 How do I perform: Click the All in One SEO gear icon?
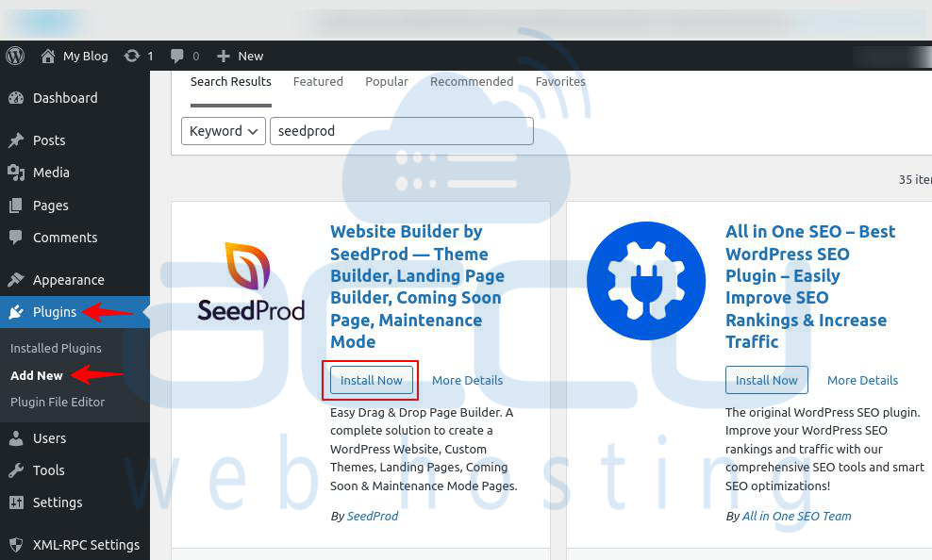645,281
